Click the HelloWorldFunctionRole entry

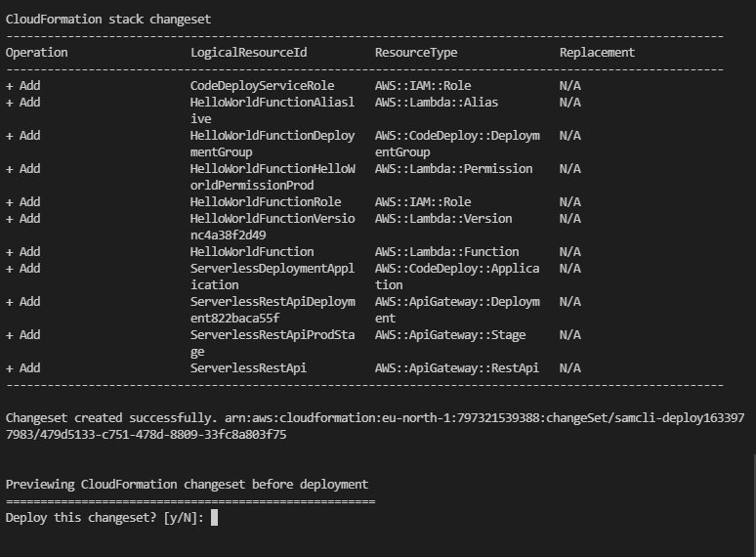pos(266,201)
